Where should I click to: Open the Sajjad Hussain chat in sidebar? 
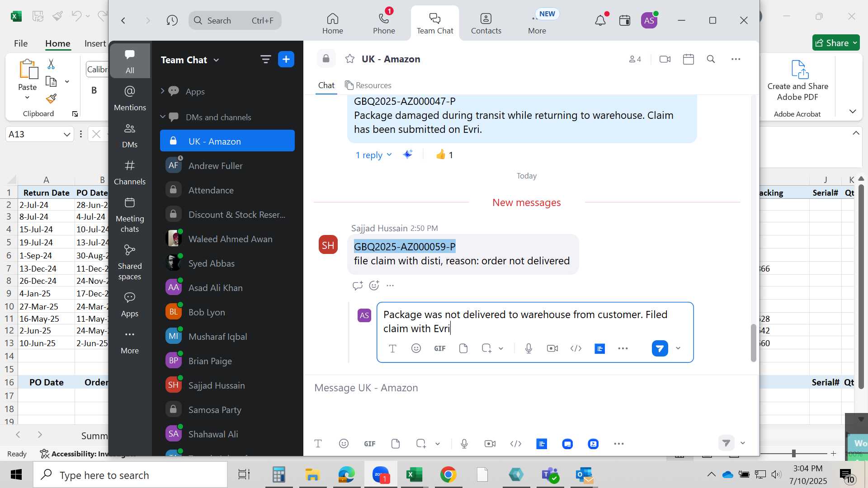click(227, 385)
